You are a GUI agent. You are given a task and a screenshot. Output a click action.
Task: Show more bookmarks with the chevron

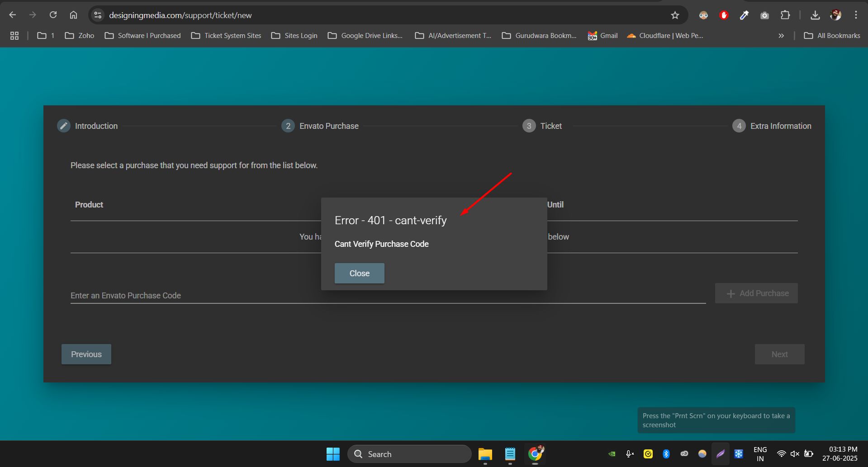(781, 35)
